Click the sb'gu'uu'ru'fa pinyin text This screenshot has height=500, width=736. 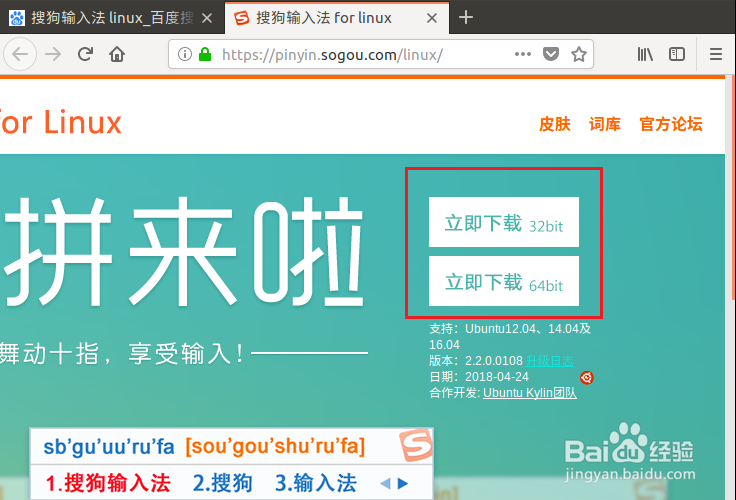click(x=109, y=446)
